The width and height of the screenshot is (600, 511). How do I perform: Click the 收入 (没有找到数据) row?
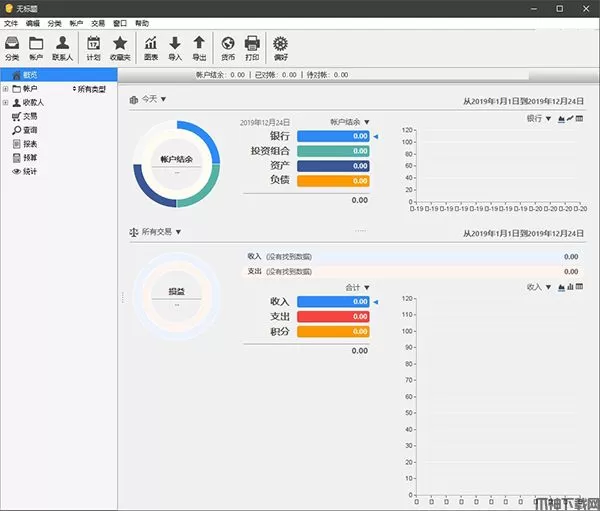point(414,257)
